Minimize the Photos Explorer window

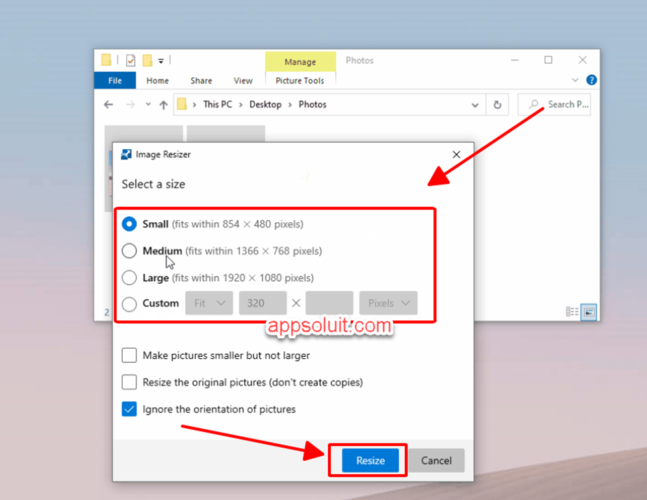tap(515, 60)
